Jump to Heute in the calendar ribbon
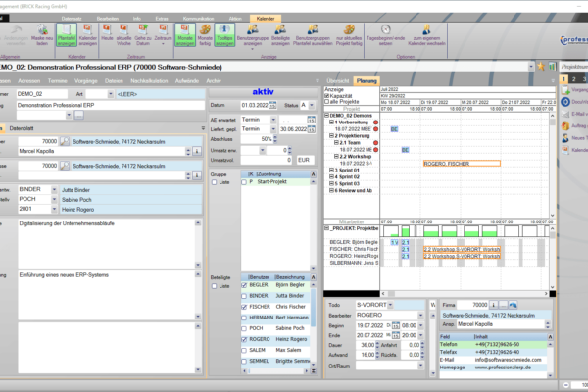 (x=107, y=34)
